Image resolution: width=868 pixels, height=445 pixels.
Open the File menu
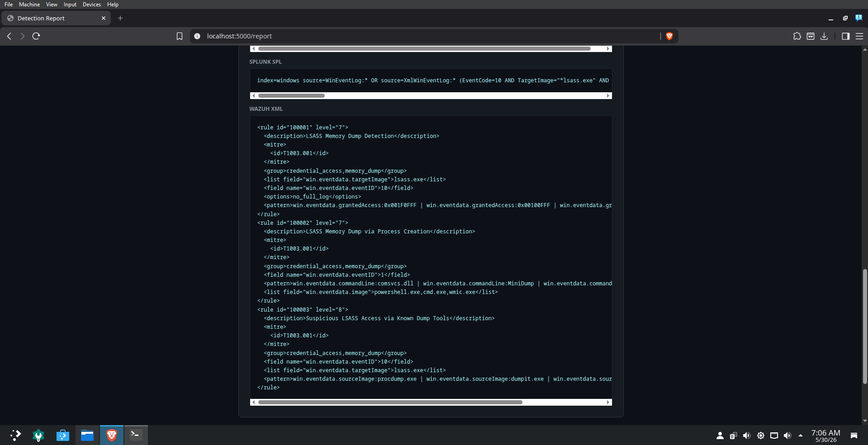(x=9, y=5)
